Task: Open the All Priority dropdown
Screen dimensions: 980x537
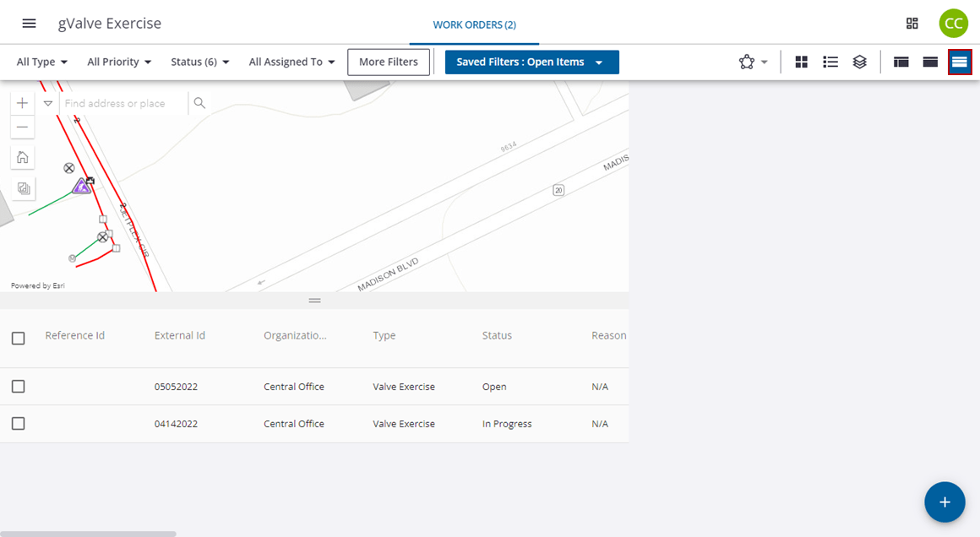Action: coord(118,62)
